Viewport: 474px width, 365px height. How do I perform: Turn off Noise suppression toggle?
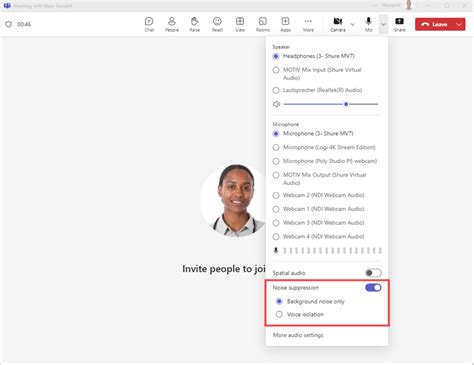coord(373,287)
